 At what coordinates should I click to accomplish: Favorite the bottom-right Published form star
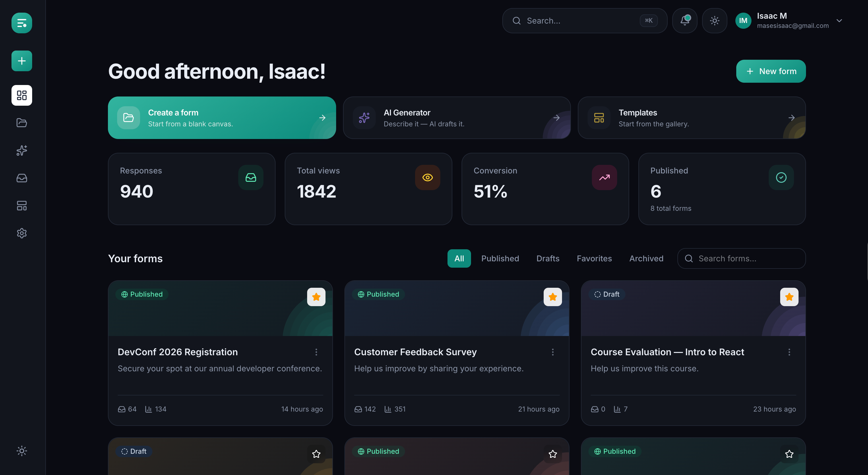(789, 454)
